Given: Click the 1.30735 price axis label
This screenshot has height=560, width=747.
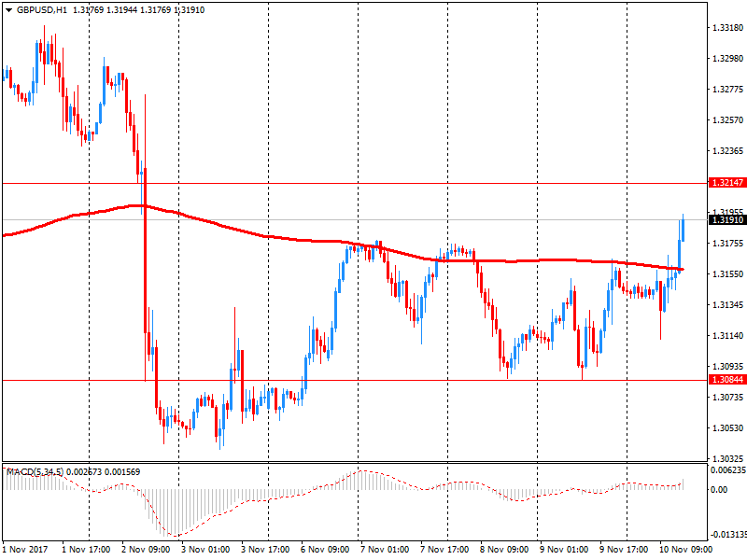Looking at the screenshot, I should coord(727,398).
